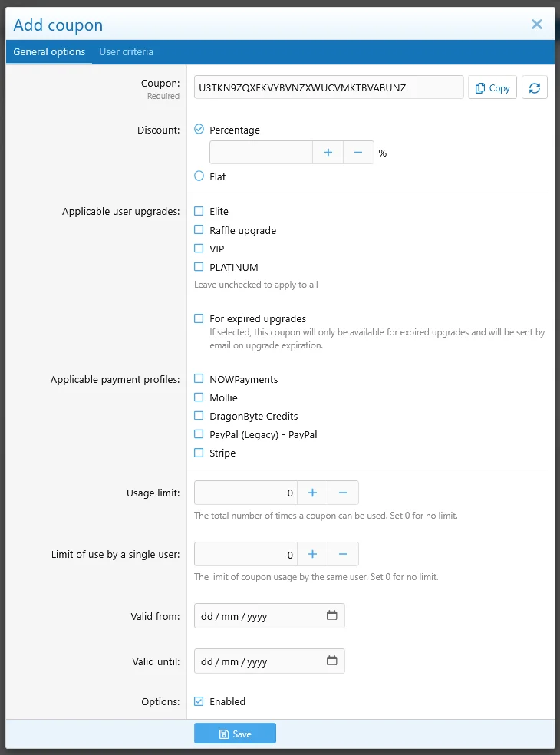
Task: Select the Flat discount type
Action: [199, 176]
